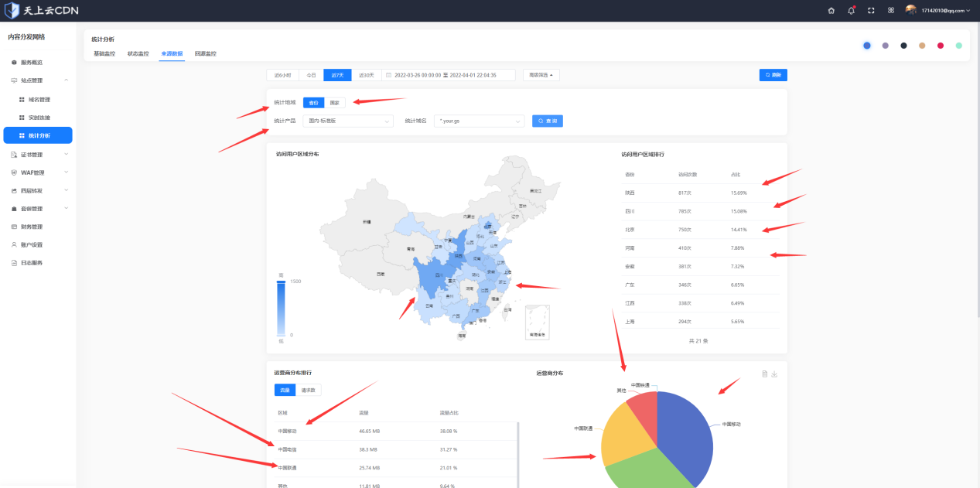The height and width of the screenshot is (488, 980).
Task: Switch time range to 近6小时
Action: click(282, 75)
